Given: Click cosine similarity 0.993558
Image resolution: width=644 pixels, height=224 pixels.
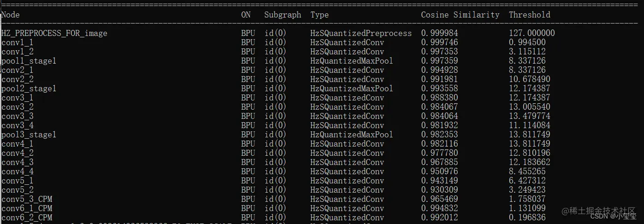Looking at the screenshot, I should [440, 88].
